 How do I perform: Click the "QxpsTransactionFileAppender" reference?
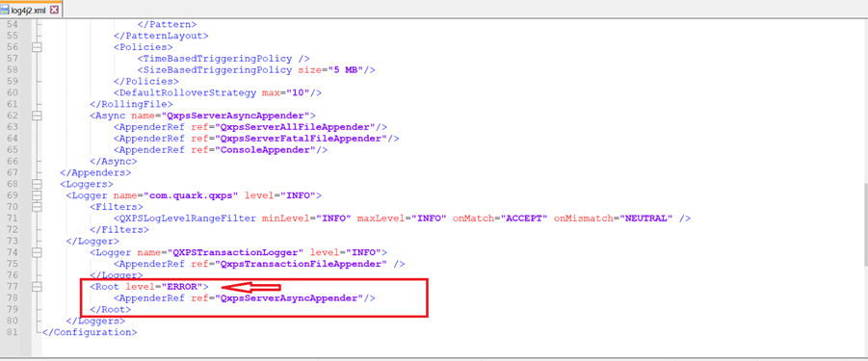coord(302,264)
